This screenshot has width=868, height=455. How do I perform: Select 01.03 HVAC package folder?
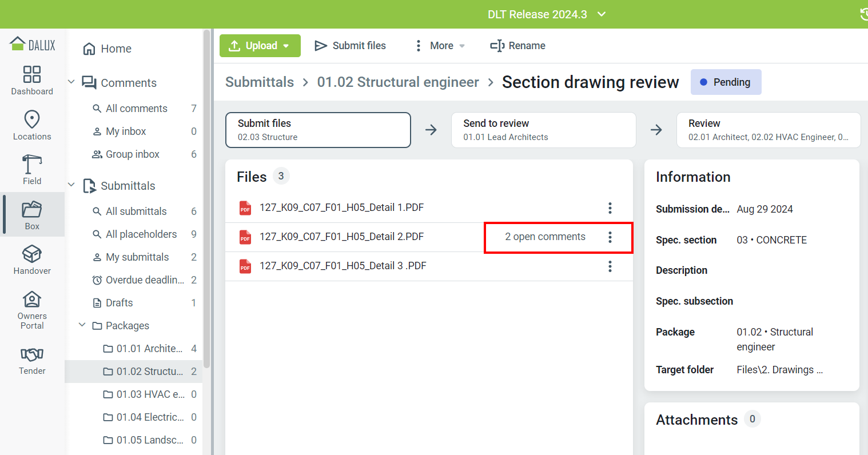point(150,394)
